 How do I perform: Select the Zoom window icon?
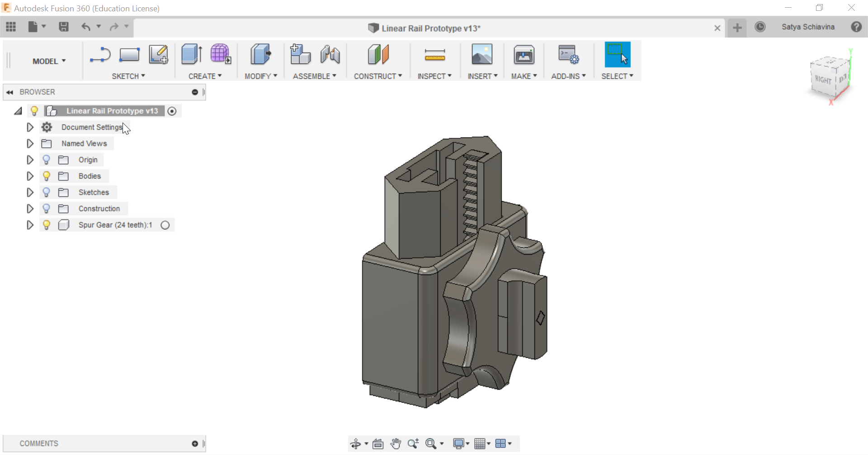[413, 444]
